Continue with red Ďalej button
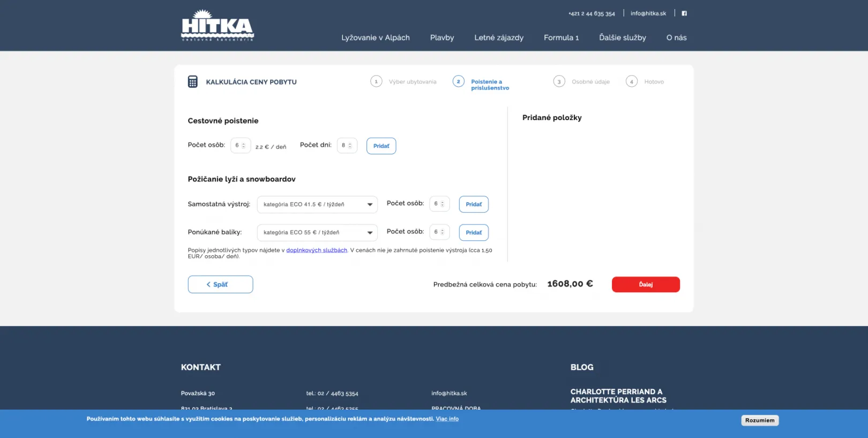868x438 pixels. [x=646, y=285]
